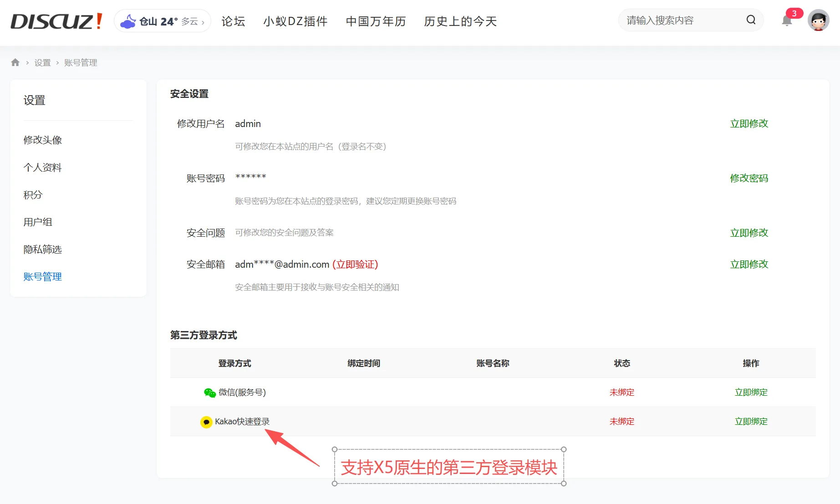The height and width of the screenshot is (504, 840).
Task: Select 用户组 in the settings sidebar
Action: pos(38,222)
